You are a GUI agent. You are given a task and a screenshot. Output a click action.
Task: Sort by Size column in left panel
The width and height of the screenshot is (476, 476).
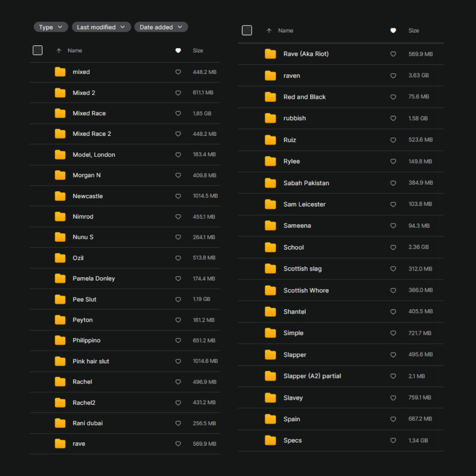pyautogui.click(x=198, y=51)
